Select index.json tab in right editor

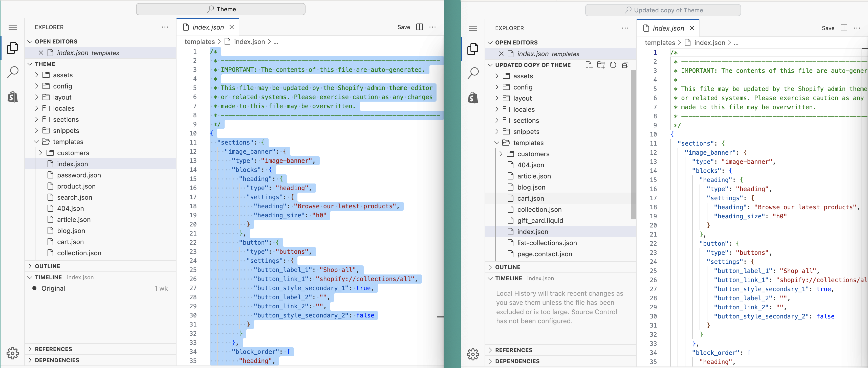[x=668, y=28]
